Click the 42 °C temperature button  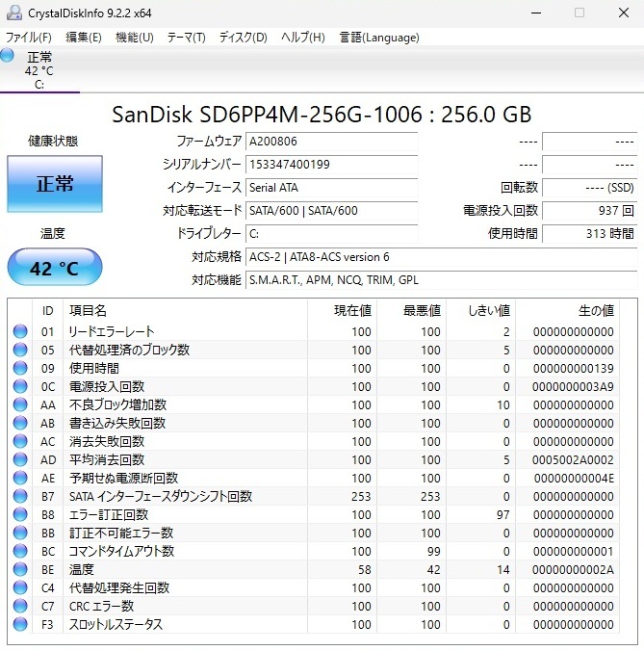[55, 267]
